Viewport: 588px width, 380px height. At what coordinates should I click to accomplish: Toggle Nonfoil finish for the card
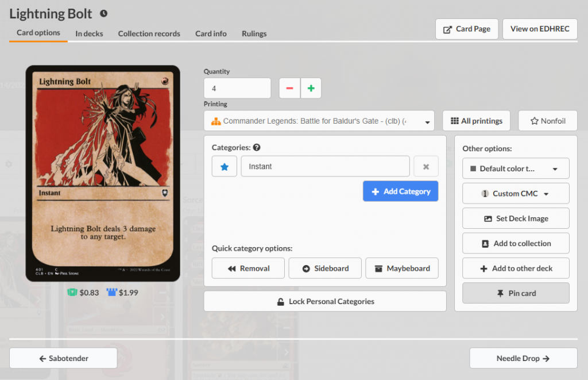pyautogui.click(x=547, y=120)
